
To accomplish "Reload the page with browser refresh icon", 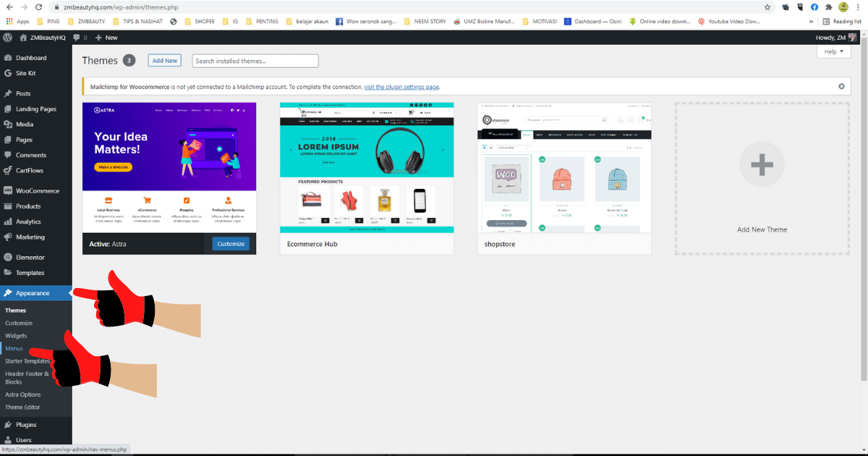I will pos(38,7).
